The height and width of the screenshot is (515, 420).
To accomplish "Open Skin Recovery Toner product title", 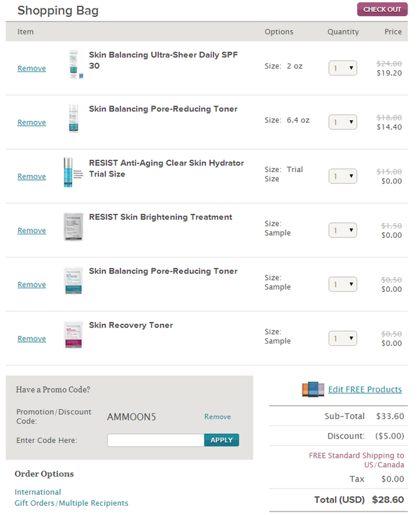I will tap(131, 325).
